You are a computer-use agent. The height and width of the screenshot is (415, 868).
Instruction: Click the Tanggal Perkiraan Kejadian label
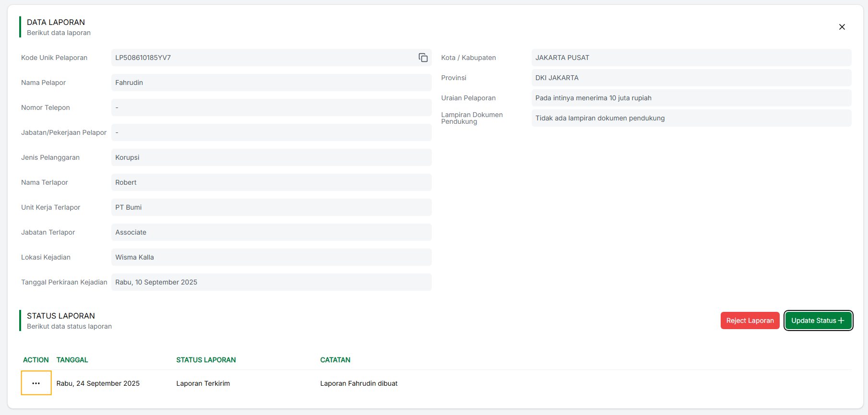pyautogui.click(x=64, y=282)
